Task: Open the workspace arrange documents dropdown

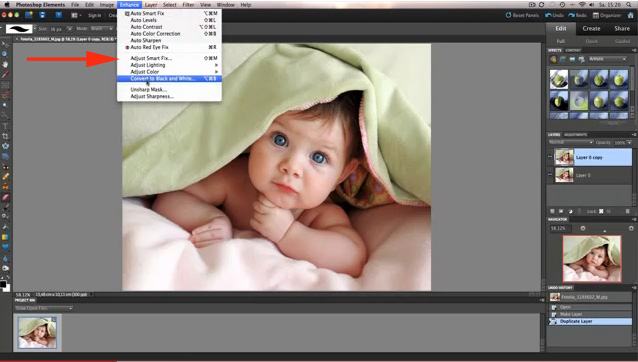Action: [x=75, y=15]
